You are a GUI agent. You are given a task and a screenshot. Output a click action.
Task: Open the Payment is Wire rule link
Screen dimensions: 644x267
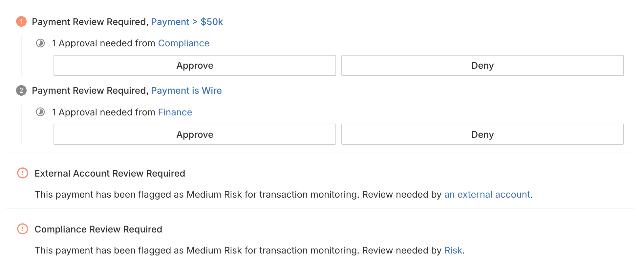[186, 90]
